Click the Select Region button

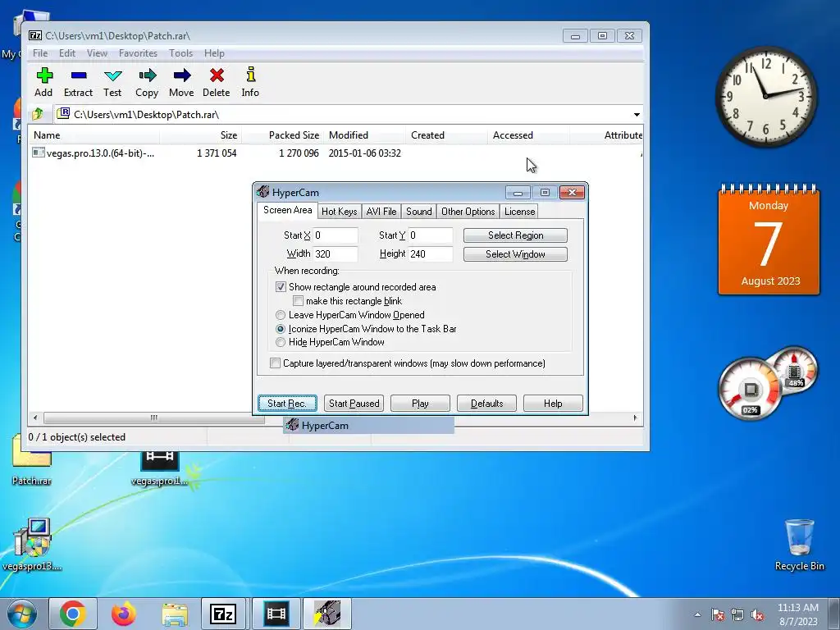(515, 235)
